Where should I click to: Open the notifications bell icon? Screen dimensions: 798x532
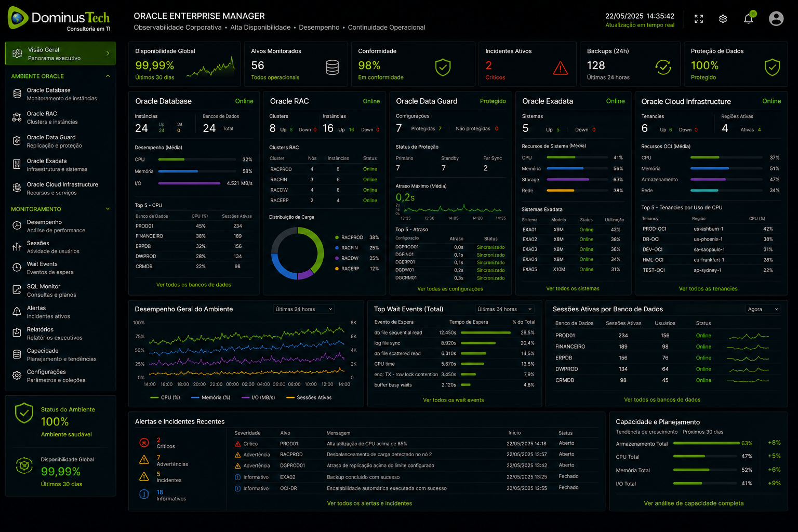pos(749,19)
